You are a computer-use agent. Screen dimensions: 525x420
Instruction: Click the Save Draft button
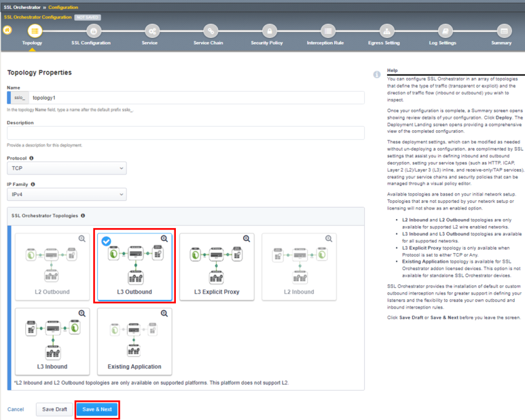[x=54, y=409]
